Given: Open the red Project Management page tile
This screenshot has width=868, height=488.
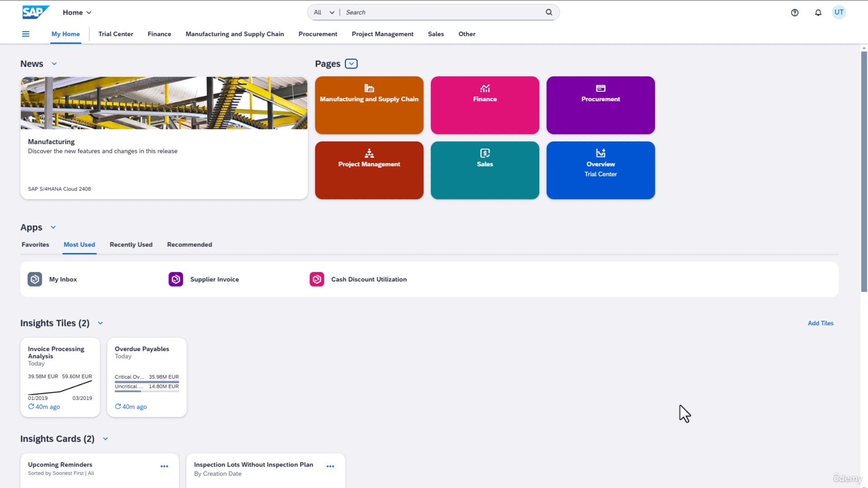Looking at the screenshot, I should pyautogui.click(x=369, y=170).
